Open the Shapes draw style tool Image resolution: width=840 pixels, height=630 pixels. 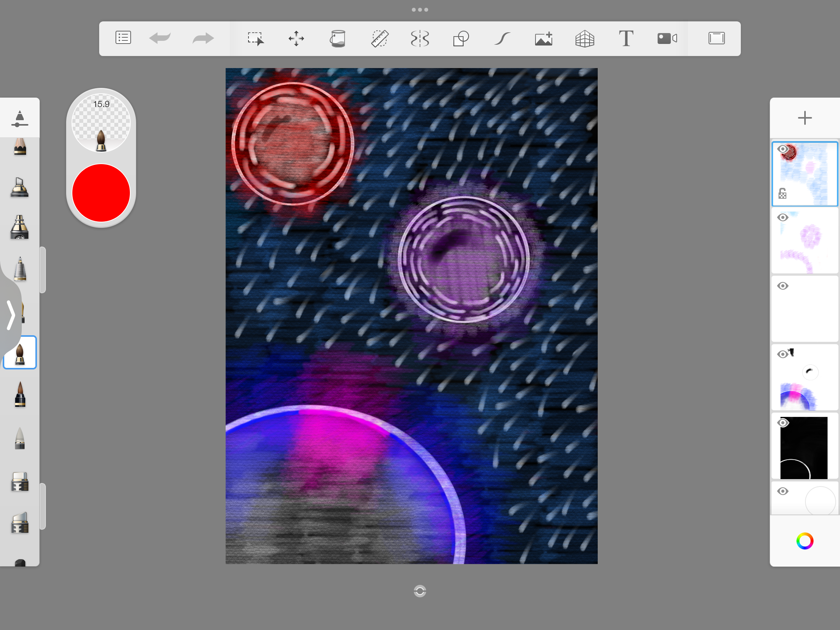461,38
